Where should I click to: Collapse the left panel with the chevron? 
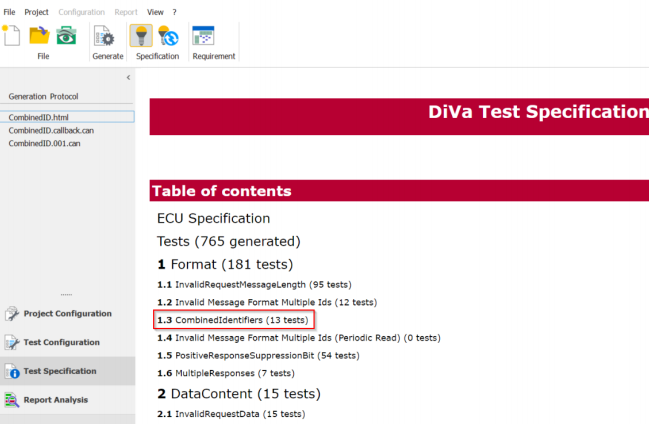pos(128,77)
